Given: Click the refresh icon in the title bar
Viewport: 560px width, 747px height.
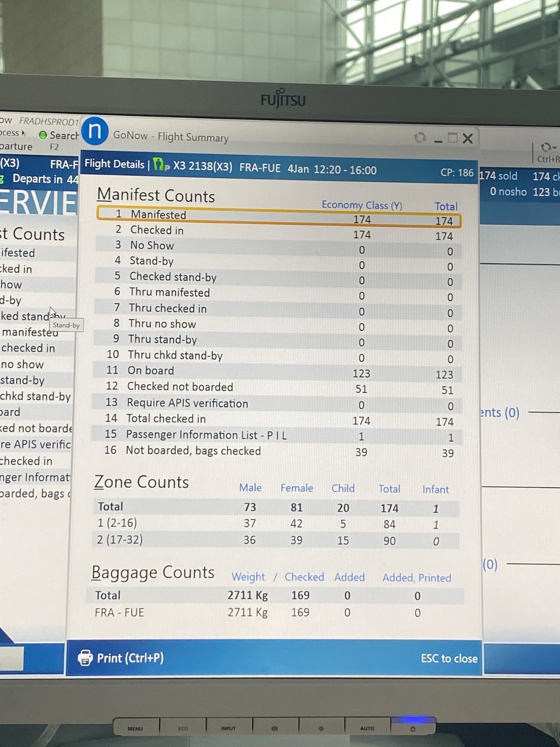Looking at the screenshot, I should point(420,138).
